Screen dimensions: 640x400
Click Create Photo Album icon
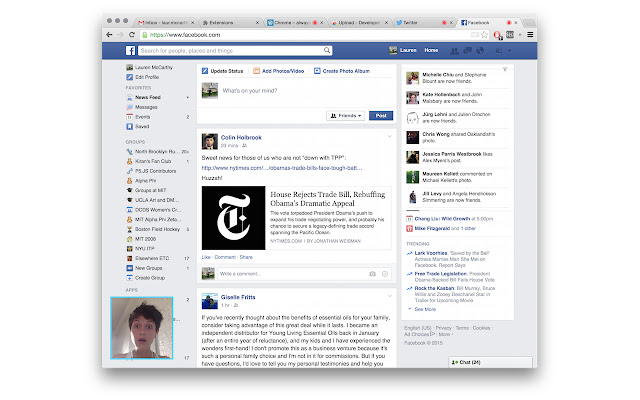pos(317,71)
